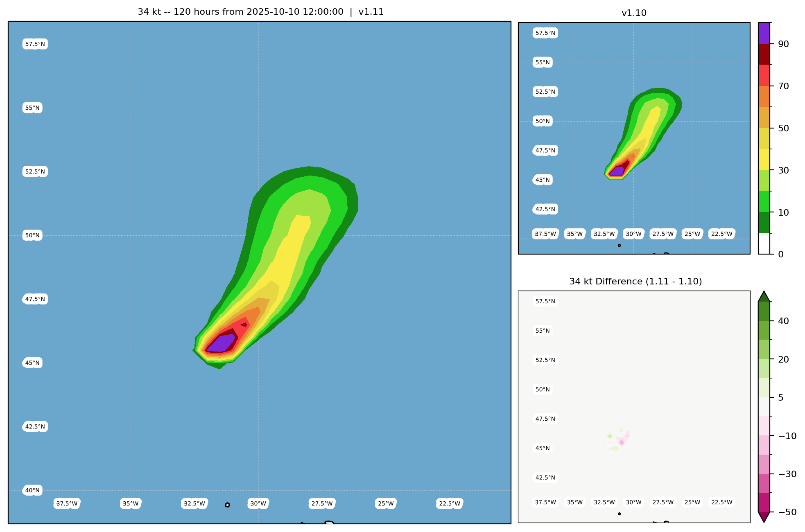Click the 52.5°N label on the main map
Image resolution: width=805 pixels, height=532 pixels.
[35, 172]
